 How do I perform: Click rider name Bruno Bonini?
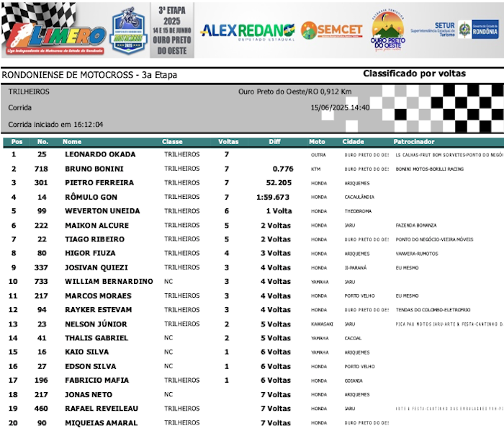(95, 169)
